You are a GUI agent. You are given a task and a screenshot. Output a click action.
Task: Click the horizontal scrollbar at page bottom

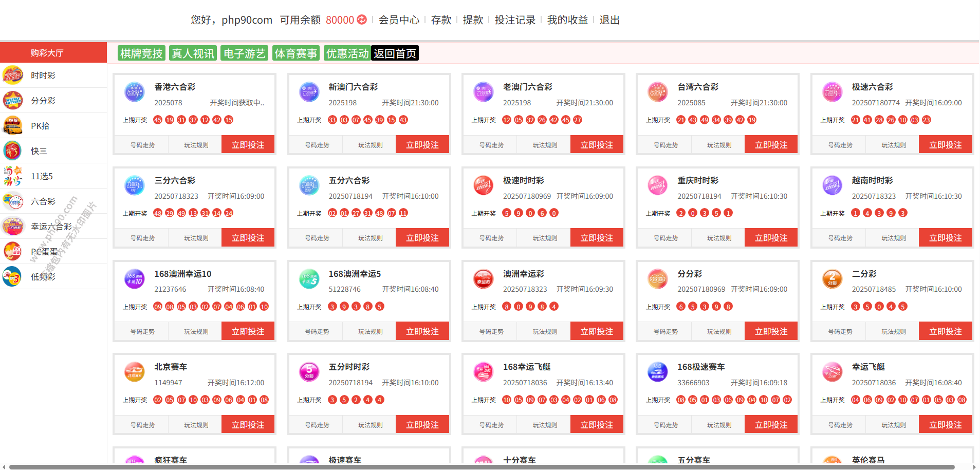(482, 467)
